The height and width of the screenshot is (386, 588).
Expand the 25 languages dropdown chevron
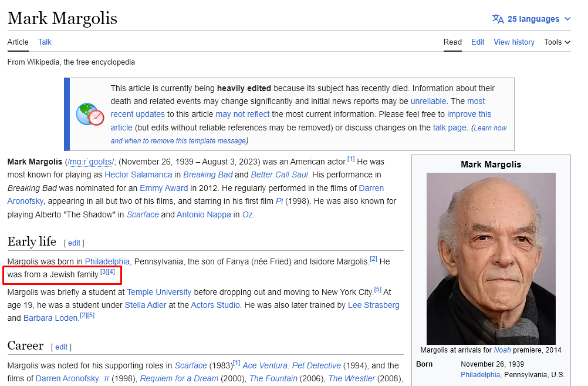click(x=567, y=19)
